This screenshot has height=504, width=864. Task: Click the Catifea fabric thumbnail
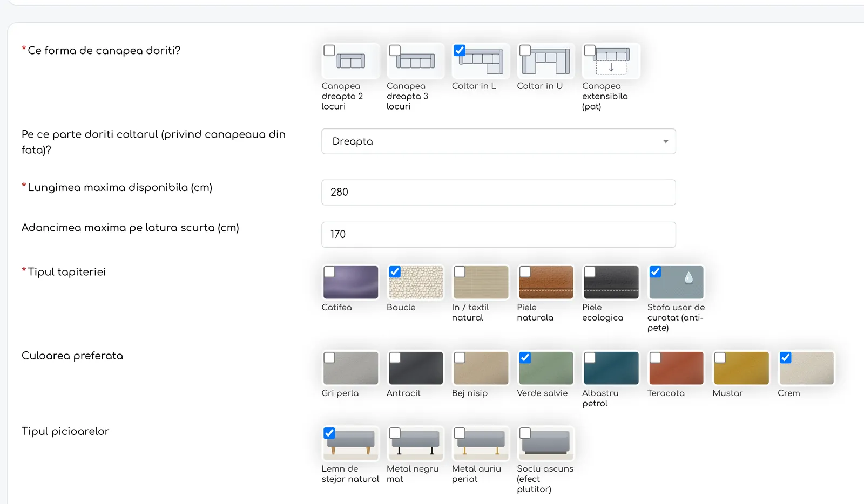351,282
